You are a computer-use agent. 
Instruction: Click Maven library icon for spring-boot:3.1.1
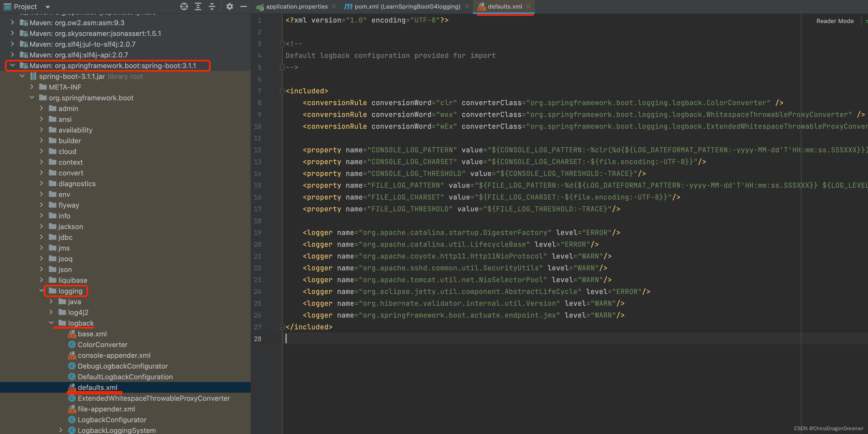[x=24, y=65]
